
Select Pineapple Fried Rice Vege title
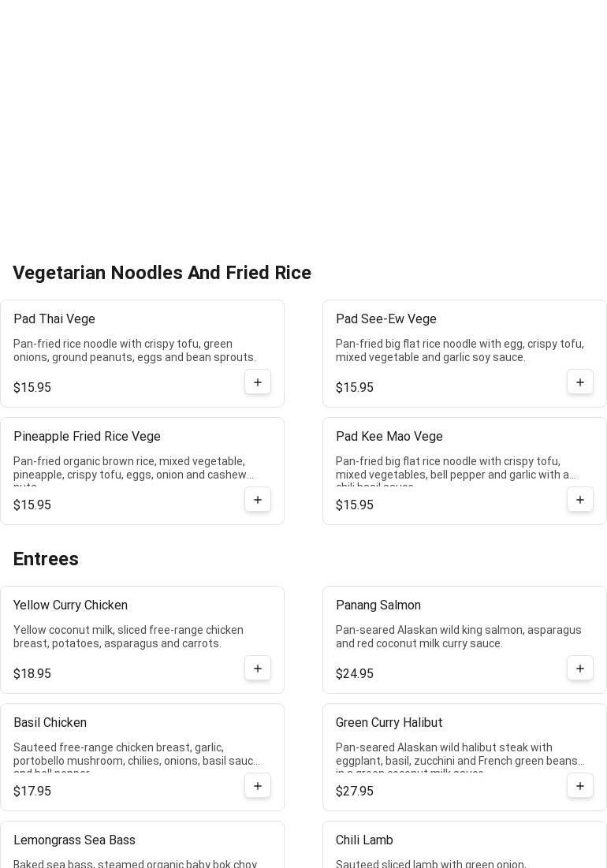point(87,437)
